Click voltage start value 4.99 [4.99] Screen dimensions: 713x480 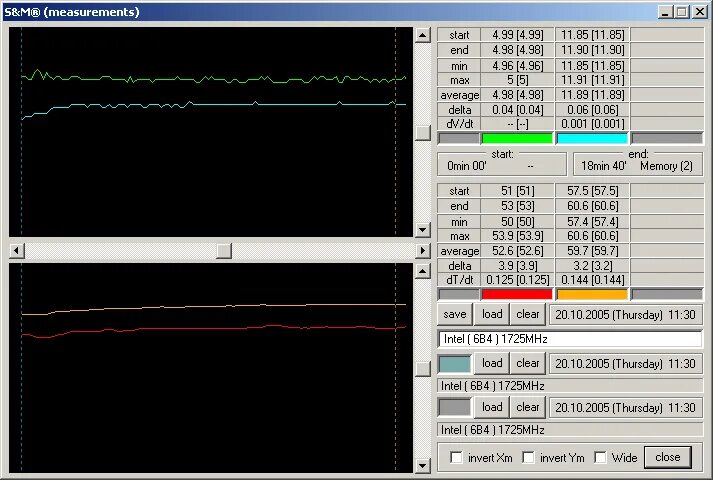coord(517,35)
